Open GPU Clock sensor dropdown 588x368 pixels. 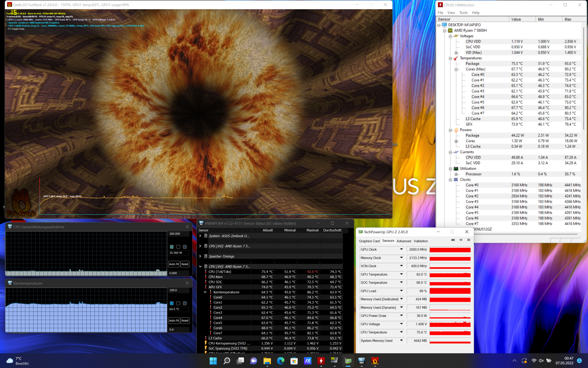pos(401,249)
